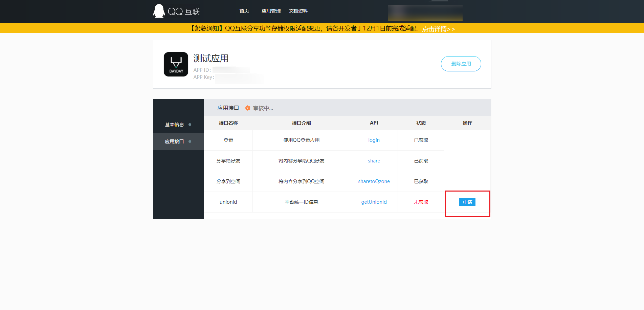Click the 已获取 status in share row
This screenshot has height=310, width=644.
(421, 161)
